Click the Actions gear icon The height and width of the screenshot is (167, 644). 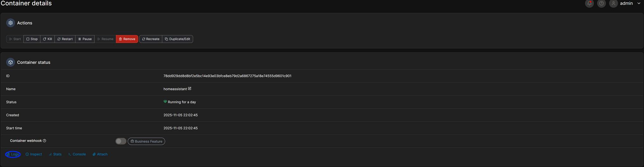click(10, 23)
